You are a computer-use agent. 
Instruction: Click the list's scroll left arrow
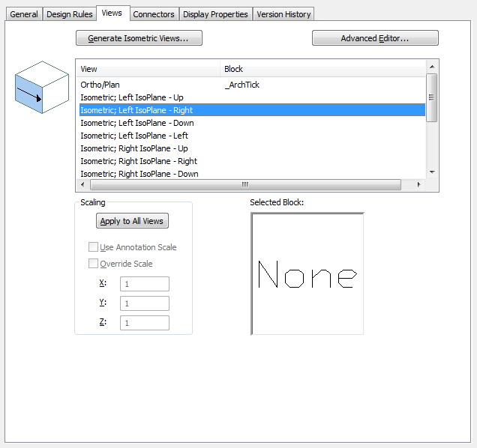click(x=82, y=184)
